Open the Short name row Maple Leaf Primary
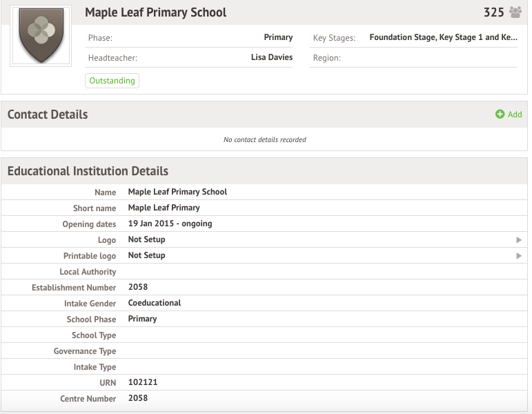This screenshot has width=532, height=414. tap(264, 208)
